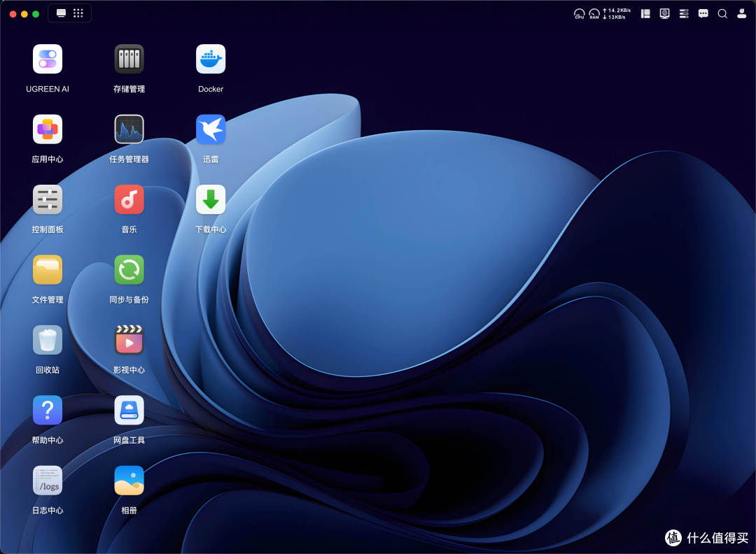Open the search magnifier in top bar
Image resolution: width=756 pixels, height=554 pixels.
click(722, 13)
